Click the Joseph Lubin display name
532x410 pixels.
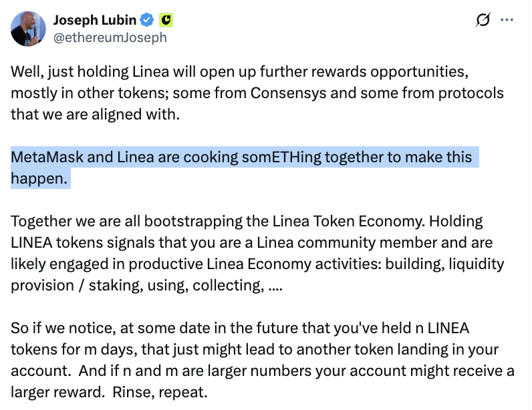click(95, 20)
